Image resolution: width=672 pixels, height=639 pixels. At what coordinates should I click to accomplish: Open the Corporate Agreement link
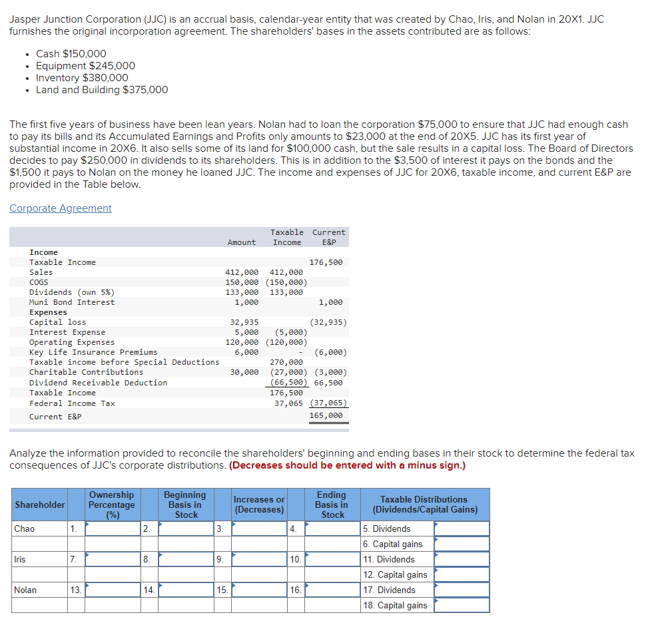click(61, 208)
